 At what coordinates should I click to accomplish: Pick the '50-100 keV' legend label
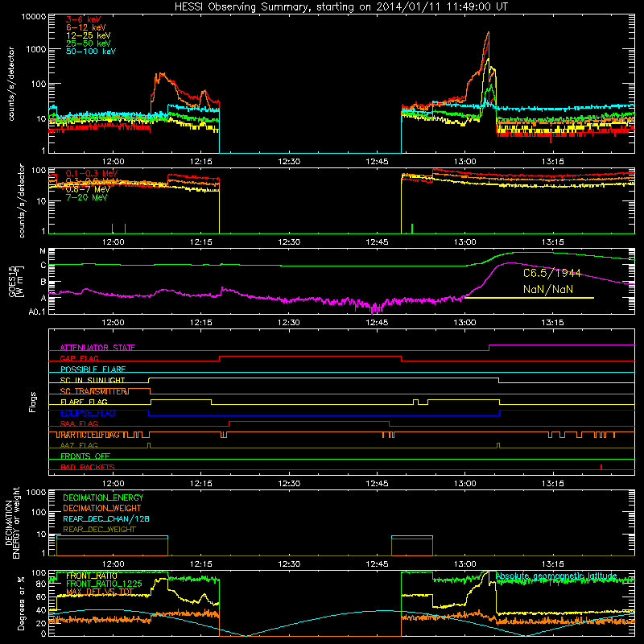click(x=90, y=52)
